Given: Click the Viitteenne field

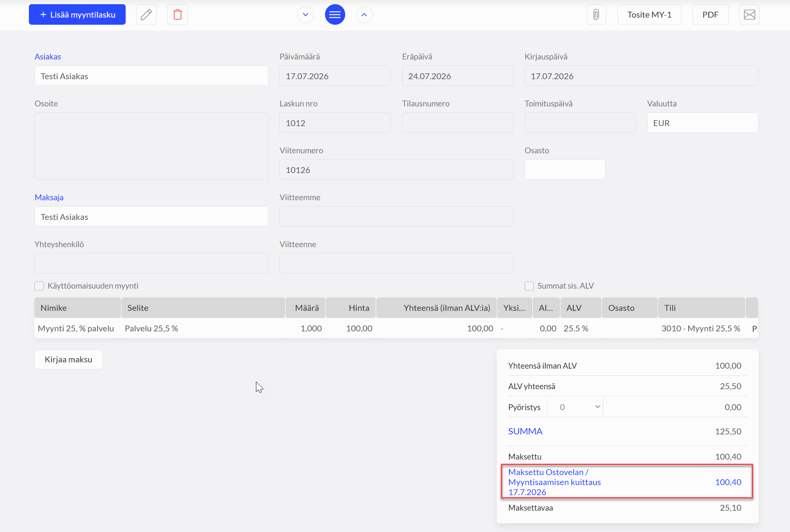Looking at the screenshot, I should [396, 263].
